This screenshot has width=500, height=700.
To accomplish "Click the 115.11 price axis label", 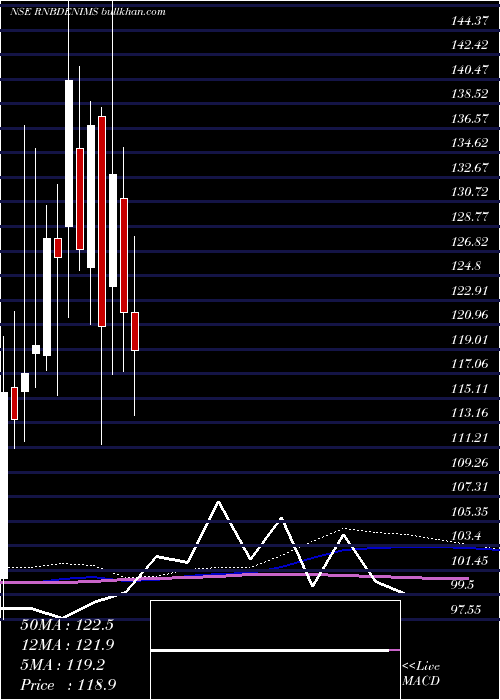I will coord(471,389).
